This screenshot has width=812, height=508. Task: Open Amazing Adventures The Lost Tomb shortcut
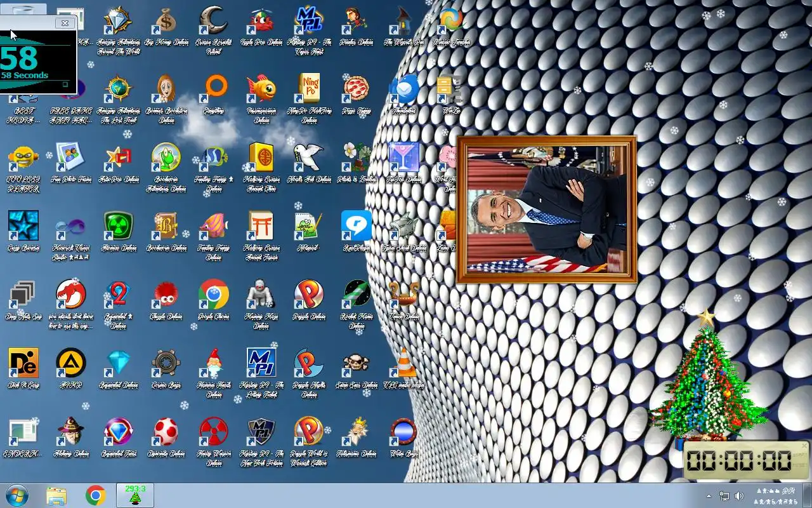click(x=119, y=89)
